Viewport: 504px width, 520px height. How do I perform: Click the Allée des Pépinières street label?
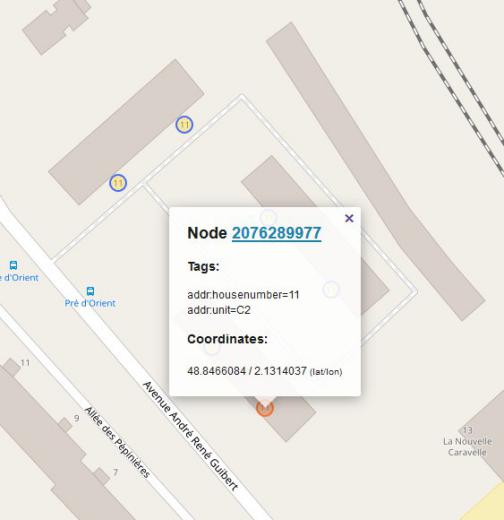pos(117,442)
